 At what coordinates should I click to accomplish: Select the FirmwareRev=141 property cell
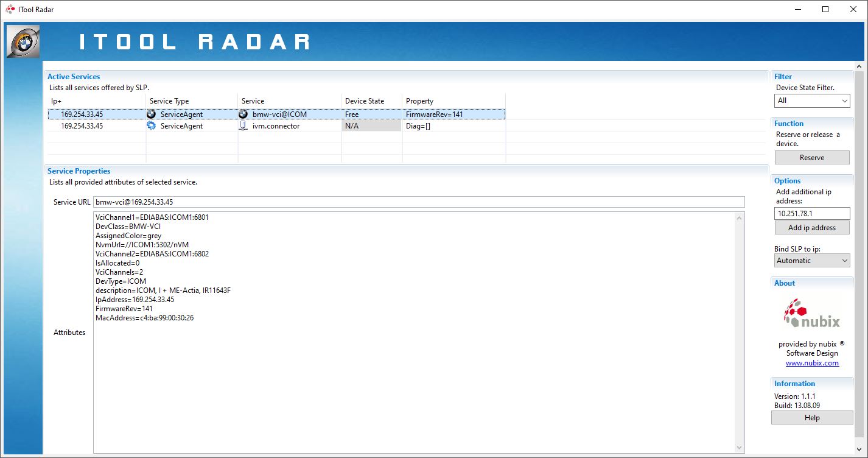pos(453,114)
